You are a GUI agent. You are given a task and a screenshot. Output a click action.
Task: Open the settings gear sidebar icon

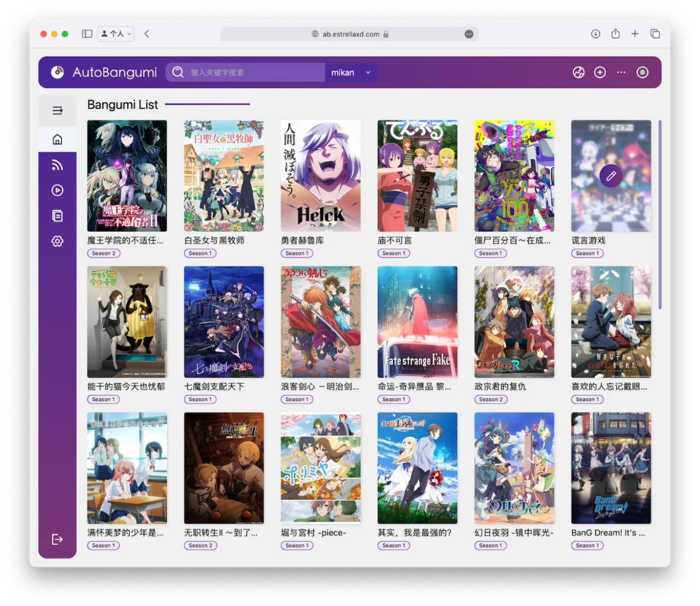click(x=57, y=241)
